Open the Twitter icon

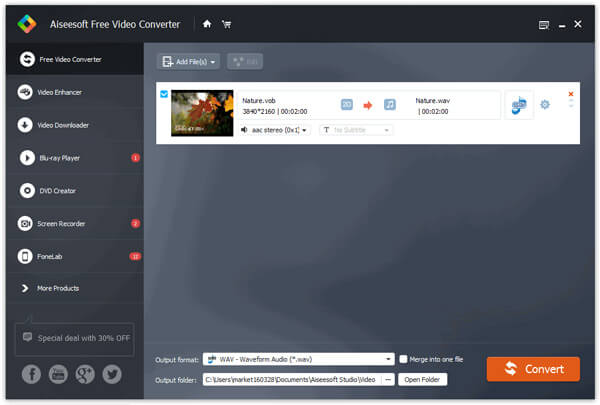click(112, 374)
